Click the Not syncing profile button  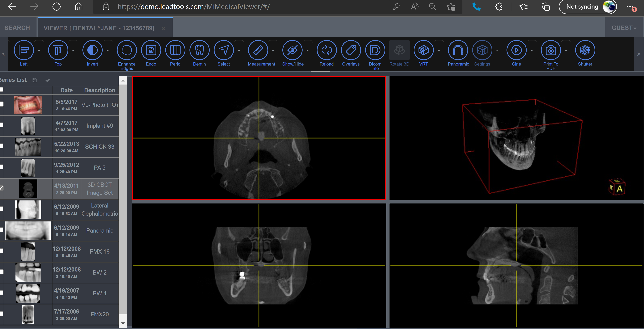(x=588, y=7)
